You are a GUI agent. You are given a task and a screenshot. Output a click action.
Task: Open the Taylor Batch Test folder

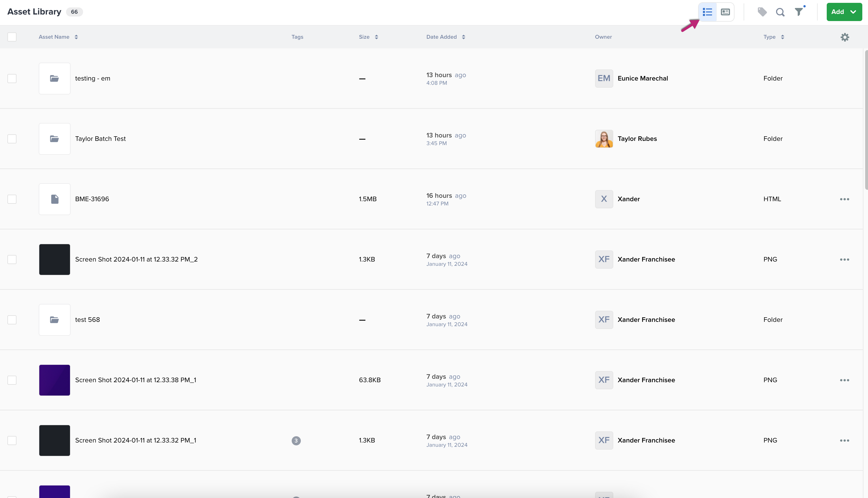click(x=100, y=139)
